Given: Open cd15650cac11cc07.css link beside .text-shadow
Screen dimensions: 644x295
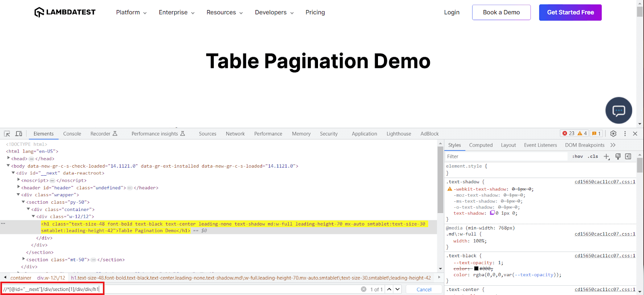Looking at the screenshot, I should [x=605, y=182].
